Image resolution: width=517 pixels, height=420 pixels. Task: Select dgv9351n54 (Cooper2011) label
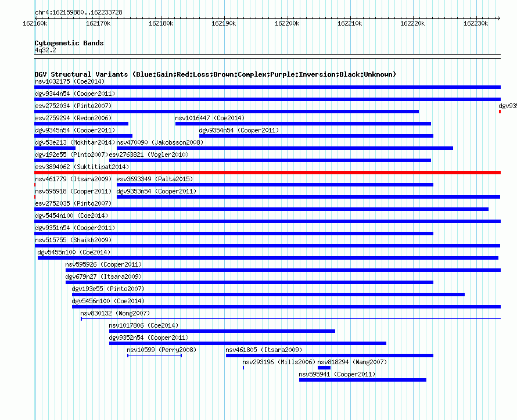[75, 228]
